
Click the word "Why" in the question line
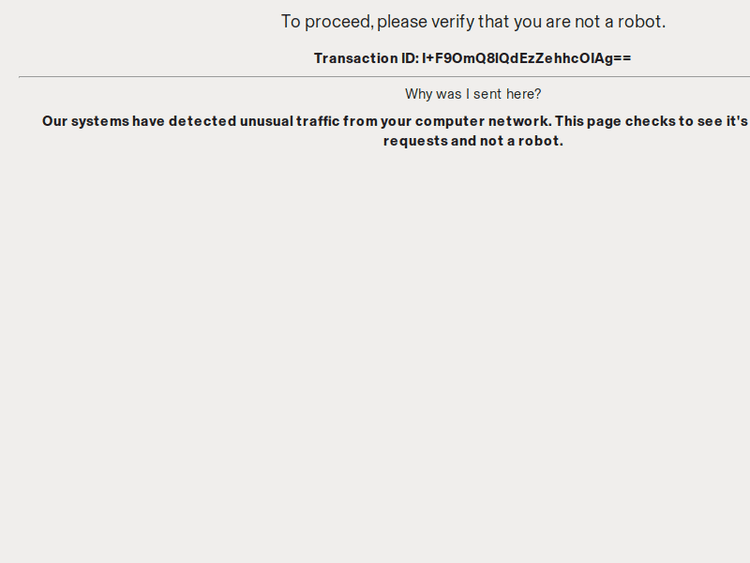418,94
